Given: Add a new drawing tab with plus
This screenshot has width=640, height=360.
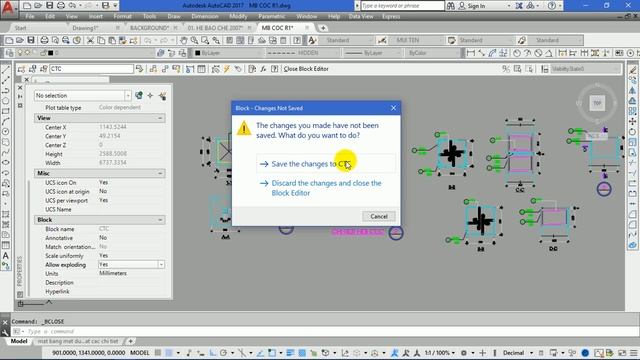Looking at the screenshot, I should click(323, 28).
